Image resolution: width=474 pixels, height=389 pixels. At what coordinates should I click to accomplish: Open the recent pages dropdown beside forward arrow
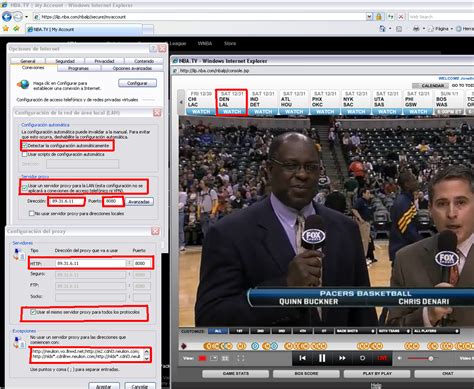pos(26,17)
